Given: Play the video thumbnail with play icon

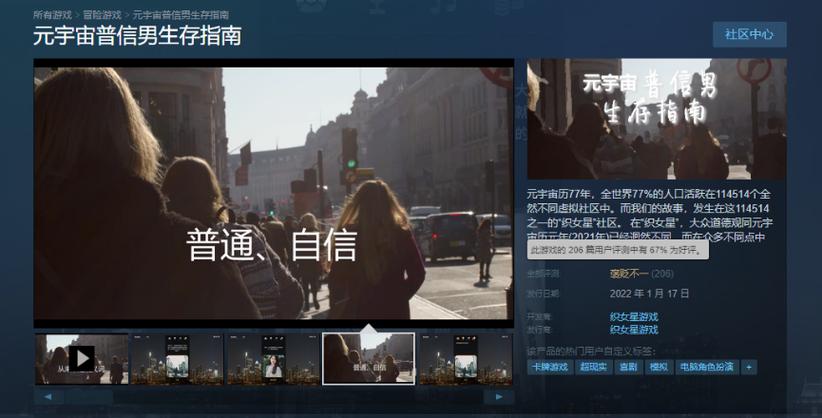Looking at the screenshot, I should (82, 359).
